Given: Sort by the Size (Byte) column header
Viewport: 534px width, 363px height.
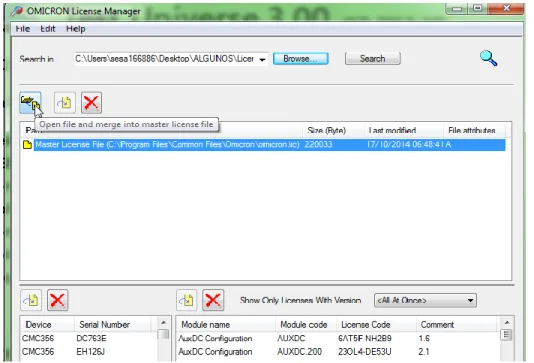Looking at the screenshot, I should [333, 130].
